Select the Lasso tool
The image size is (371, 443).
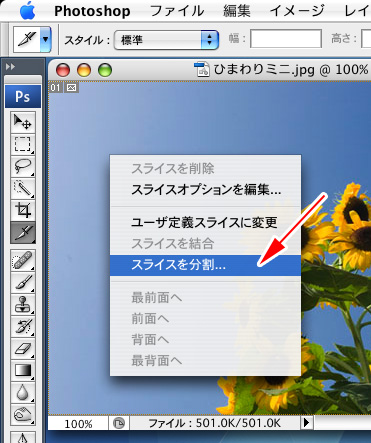pyautogui.click(x=23, y=166)
